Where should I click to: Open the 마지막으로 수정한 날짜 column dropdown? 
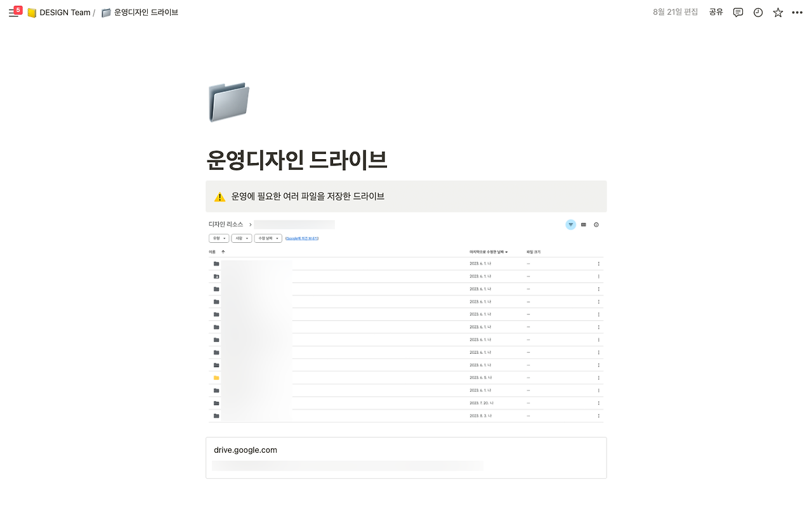[x=488, y=252]
